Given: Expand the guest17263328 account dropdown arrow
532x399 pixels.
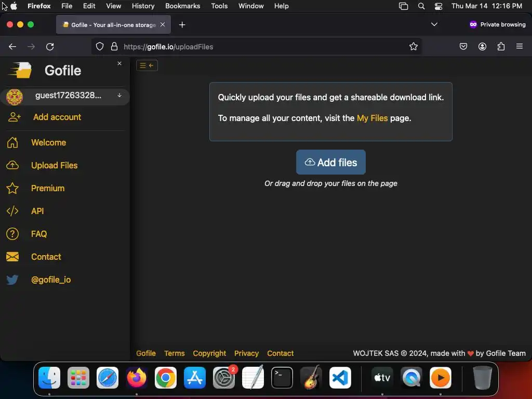Looking at the screenshot, I should [x=119, y=96].
